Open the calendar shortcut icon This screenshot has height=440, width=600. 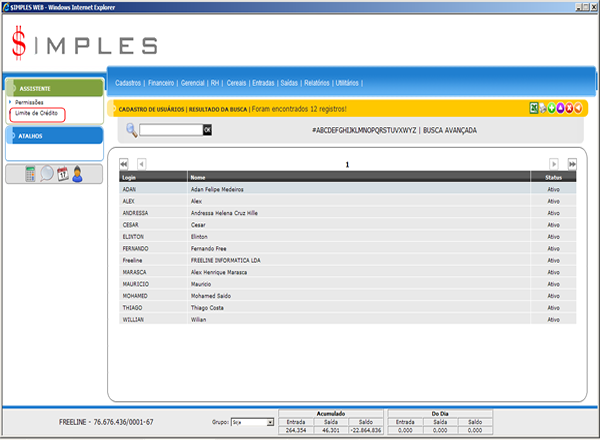point(61,173)
